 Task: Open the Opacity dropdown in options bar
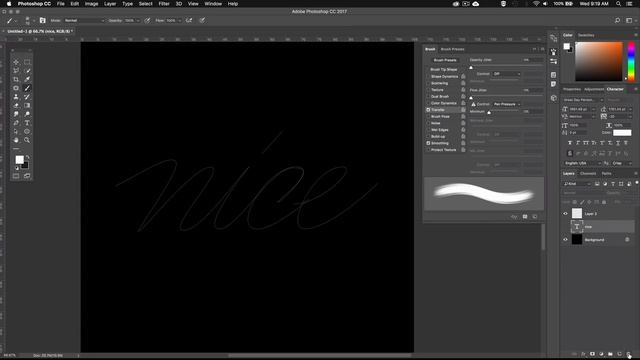coord(138,20)
